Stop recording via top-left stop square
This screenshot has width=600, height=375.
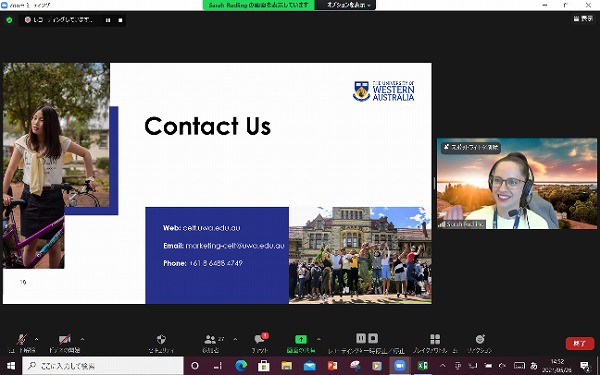tap(120, 20)
